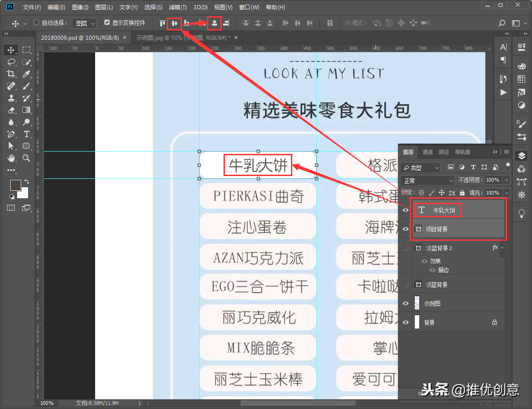Expand hidden panel tabs with double chevron
The image size is (532, 409).
pos(495,152)
